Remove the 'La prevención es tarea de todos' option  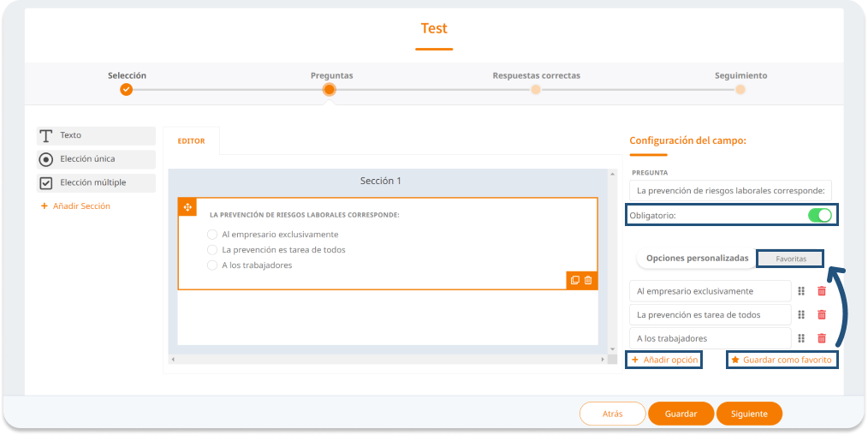(822, 315)
